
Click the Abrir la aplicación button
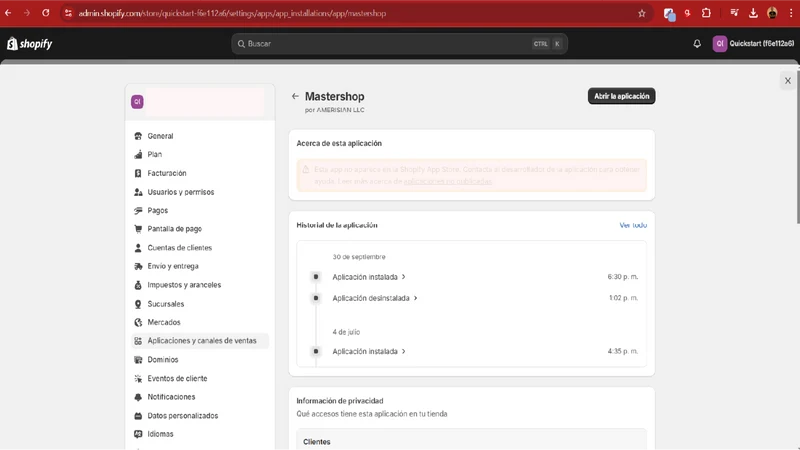(x=621, y=96)
